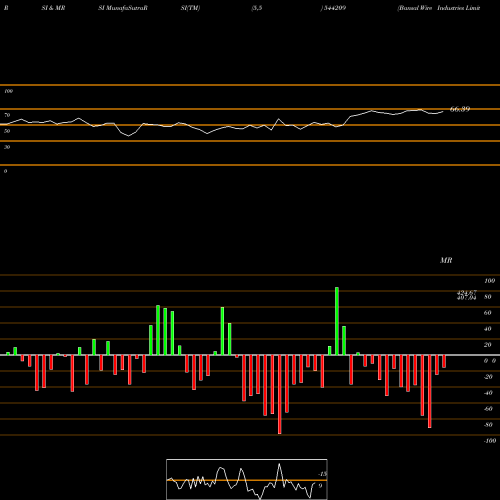Click the '-15' label in mini chart

click(x=322, y=474)
